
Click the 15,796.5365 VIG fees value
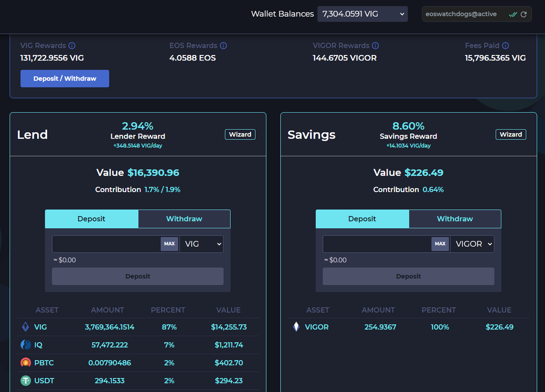(495, 58)
